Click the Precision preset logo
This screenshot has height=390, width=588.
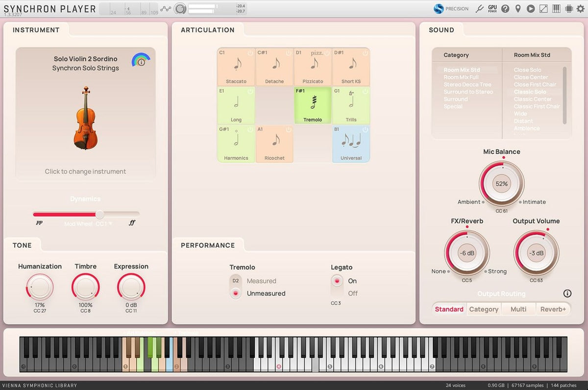451,8
